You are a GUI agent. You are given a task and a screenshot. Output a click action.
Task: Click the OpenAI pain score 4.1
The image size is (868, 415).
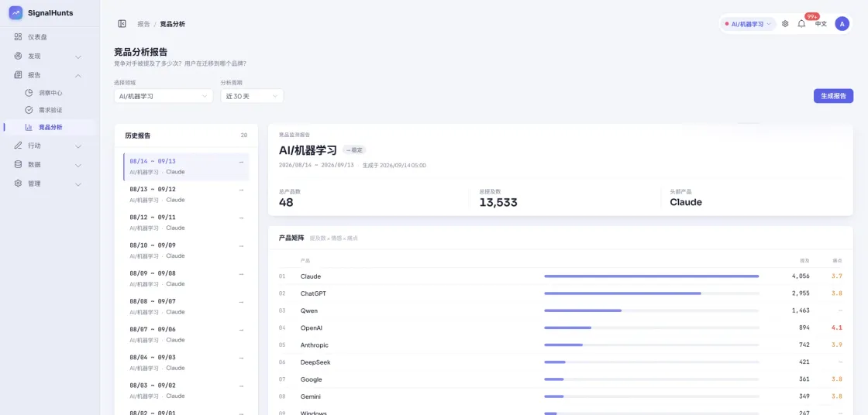(x=836, y=328)
